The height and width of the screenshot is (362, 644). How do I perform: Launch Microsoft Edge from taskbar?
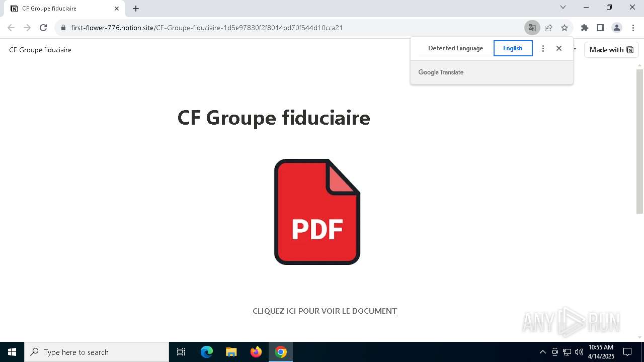[x=207, y=352]
